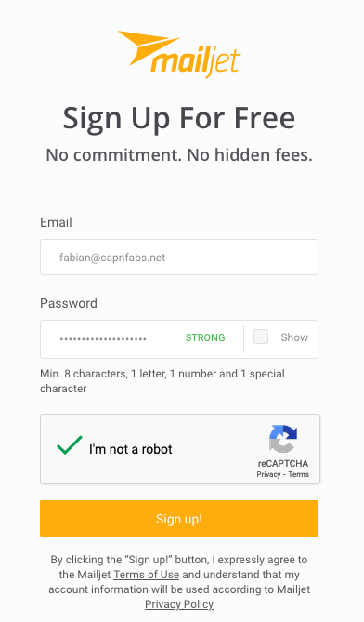
Task: Focus the Email input field
Action: [179, 257]
